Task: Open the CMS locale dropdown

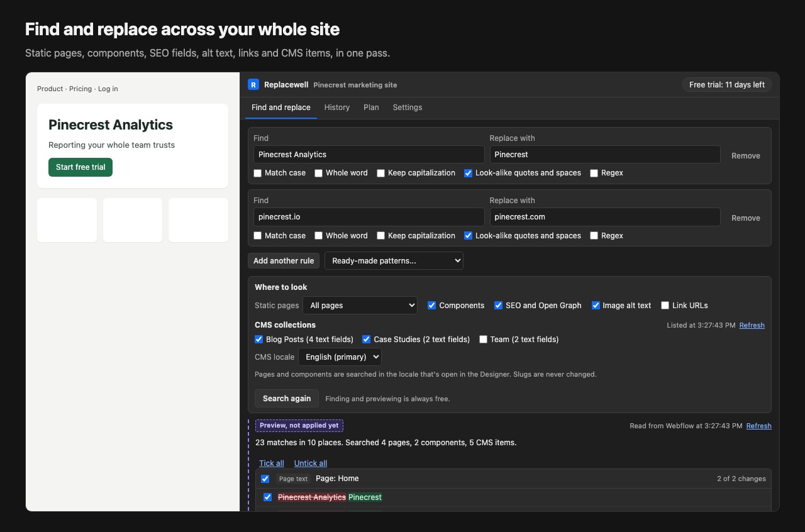Action: (340, 357)
